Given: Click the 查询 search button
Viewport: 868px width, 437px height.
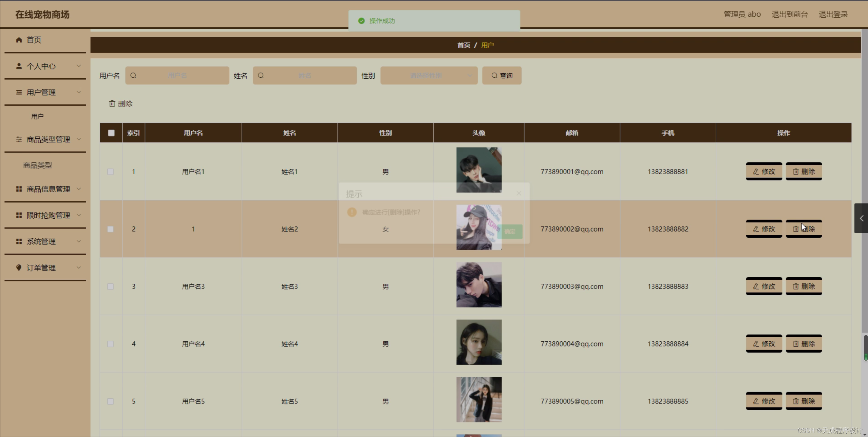Looking at the screenshot, I should (x=502, y=75).
